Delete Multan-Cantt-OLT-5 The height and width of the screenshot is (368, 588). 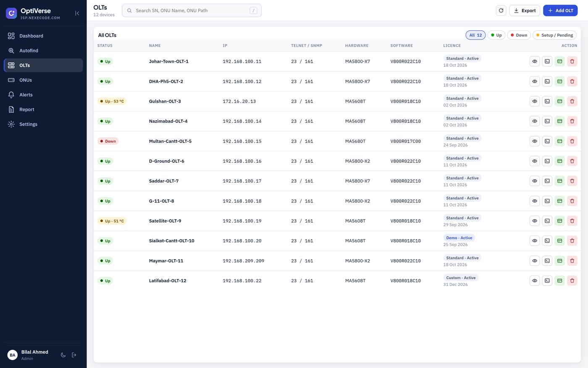[572, 141]
